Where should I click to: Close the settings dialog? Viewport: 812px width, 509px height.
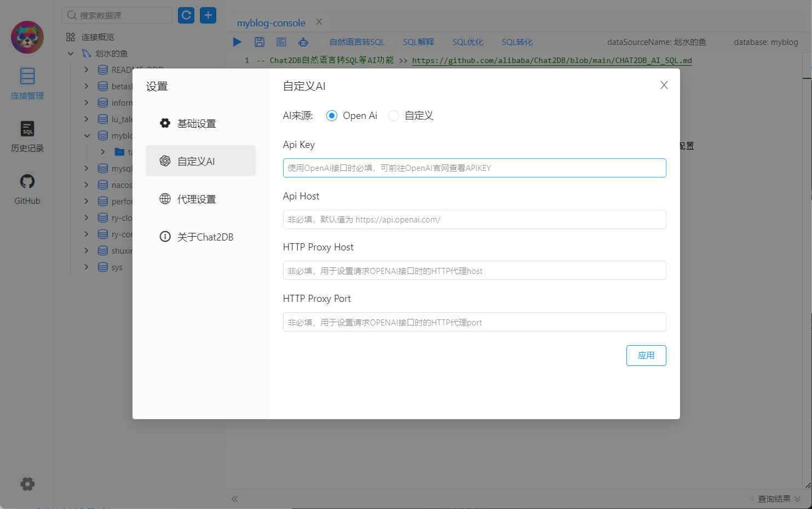pos(664,85)
